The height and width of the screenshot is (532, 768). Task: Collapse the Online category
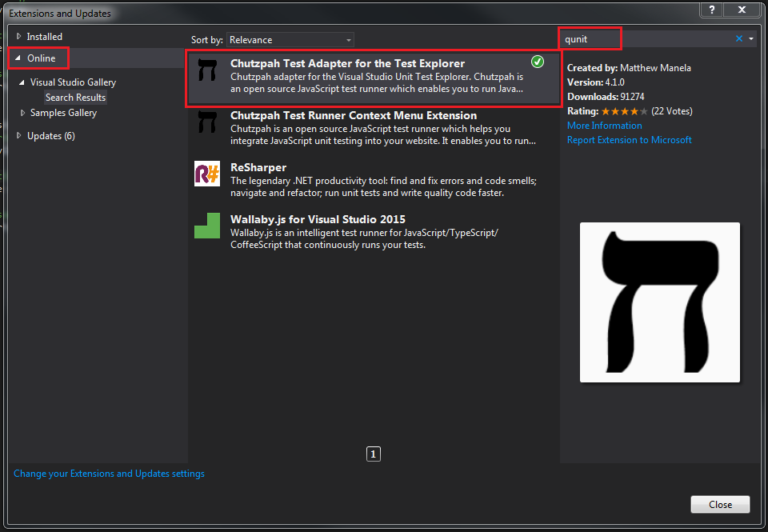click(x=18, y=58)
